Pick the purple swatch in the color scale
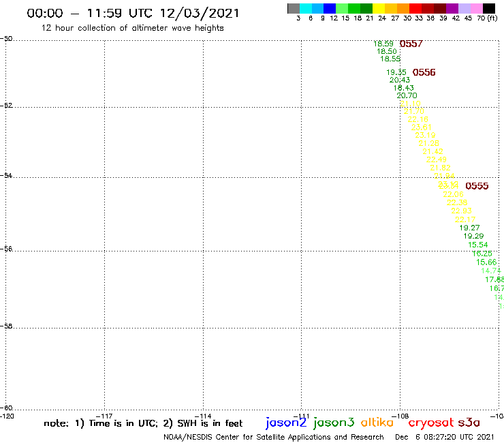Screen dimensions: 504x443 (x=452, y=8)
